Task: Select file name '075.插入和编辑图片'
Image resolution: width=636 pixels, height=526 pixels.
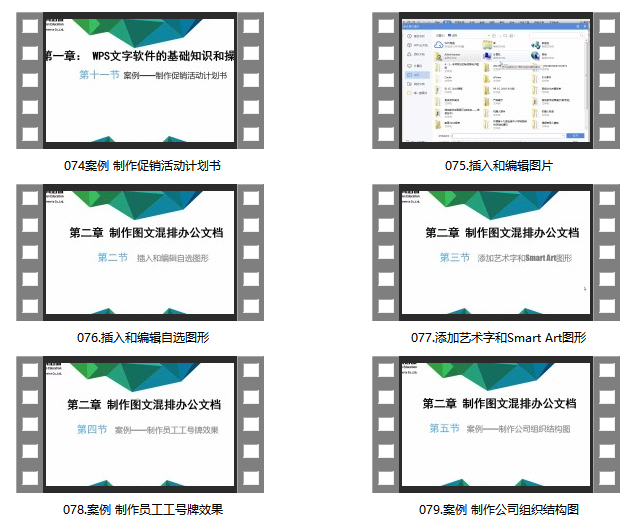Action: click(499, 165)
